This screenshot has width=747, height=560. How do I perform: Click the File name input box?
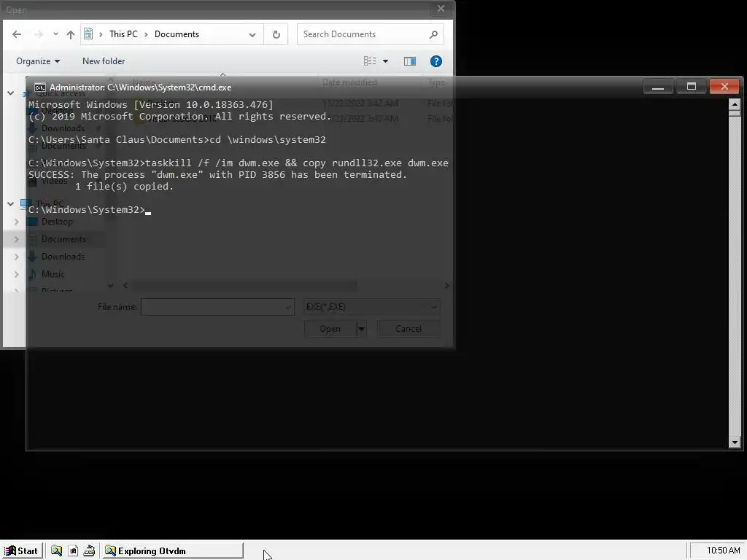[217, 307]
